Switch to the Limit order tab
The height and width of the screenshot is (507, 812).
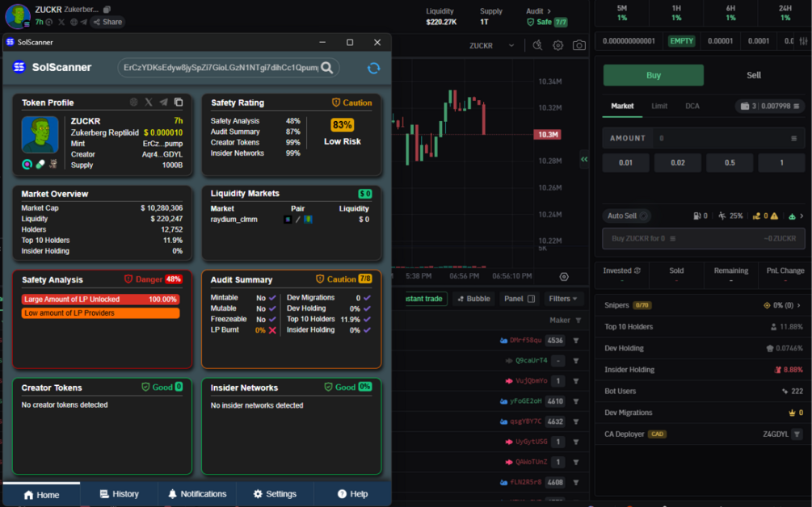pyautogui.click(x=658, y=106)
